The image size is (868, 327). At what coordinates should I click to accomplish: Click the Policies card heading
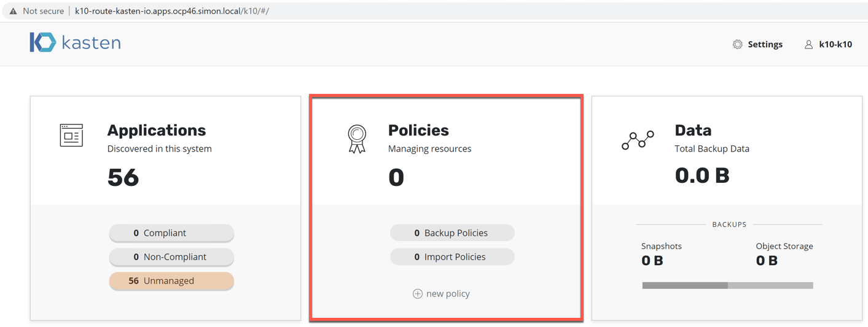[418, 130]
